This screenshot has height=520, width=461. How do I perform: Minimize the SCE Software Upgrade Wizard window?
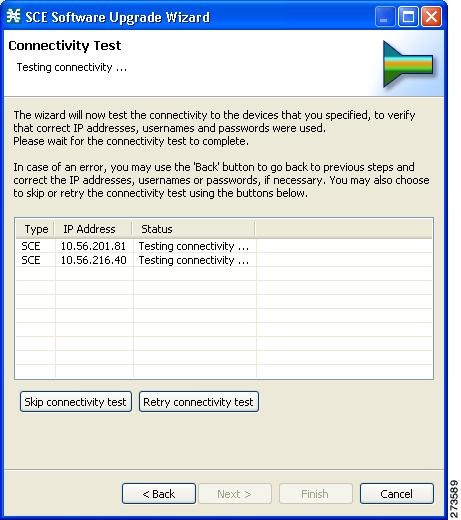click(385, 16)
